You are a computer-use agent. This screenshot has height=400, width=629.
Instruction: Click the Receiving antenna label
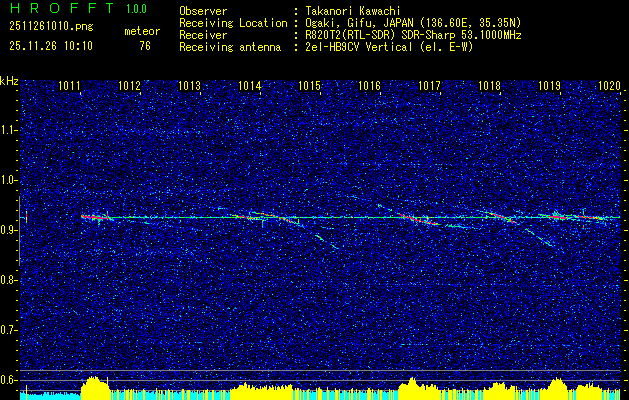pyautogui.click(x=230, y=47)
